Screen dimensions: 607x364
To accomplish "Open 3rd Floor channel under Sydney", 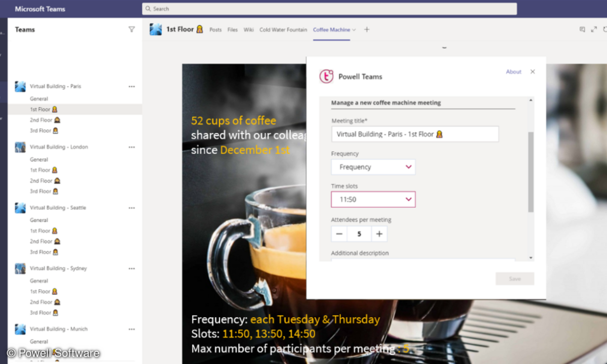I will 44,312.
